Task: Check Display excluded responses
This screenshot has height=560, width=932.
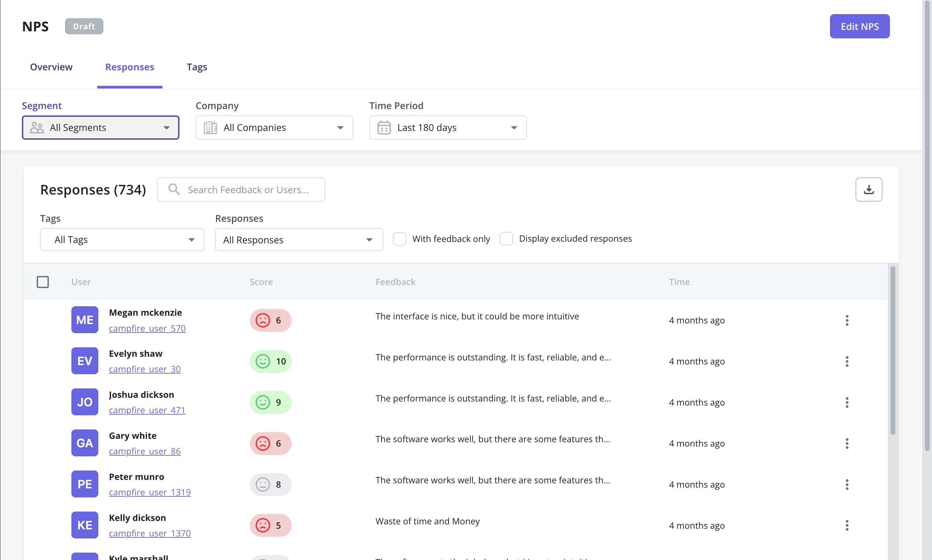Action: coord(506,239)
